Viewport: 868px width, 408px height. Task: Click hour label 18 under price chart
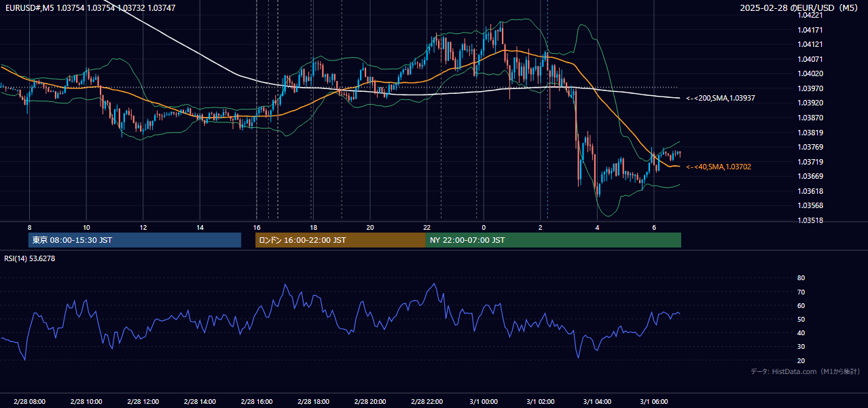313,227
